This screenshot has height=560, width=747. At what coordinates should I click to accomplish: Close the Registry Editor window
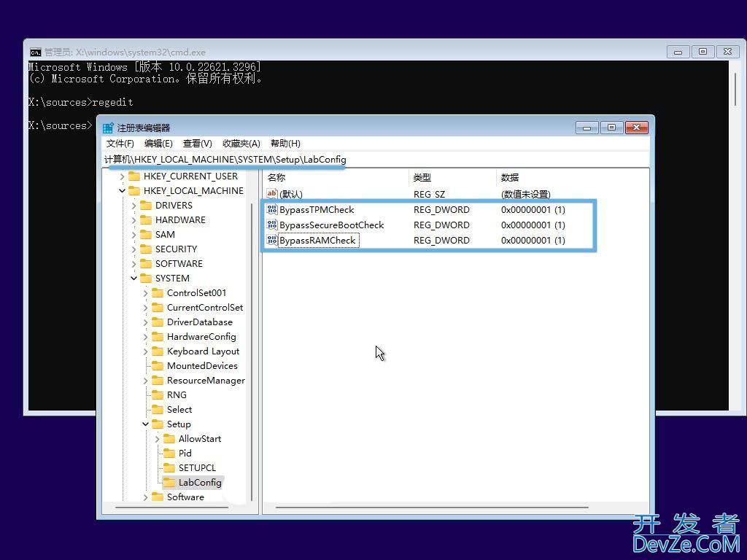636,128
